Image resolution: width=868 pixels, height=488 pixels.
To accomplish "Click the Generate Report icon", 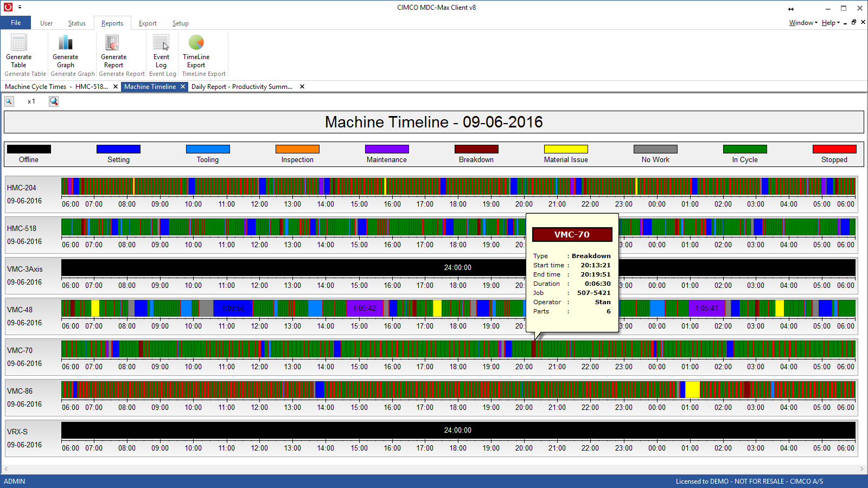I will point(113,43).
